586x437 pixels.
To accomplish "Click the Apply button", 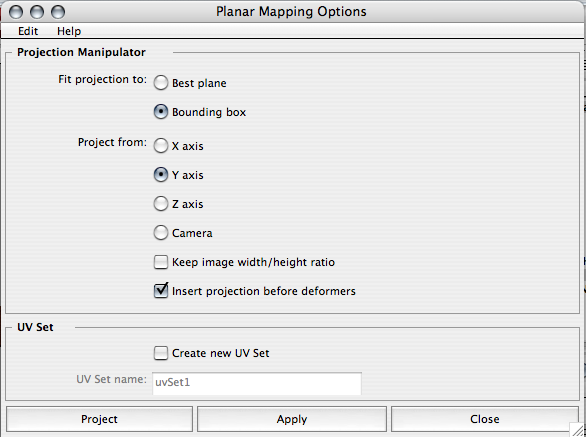I will pos(292,419).
